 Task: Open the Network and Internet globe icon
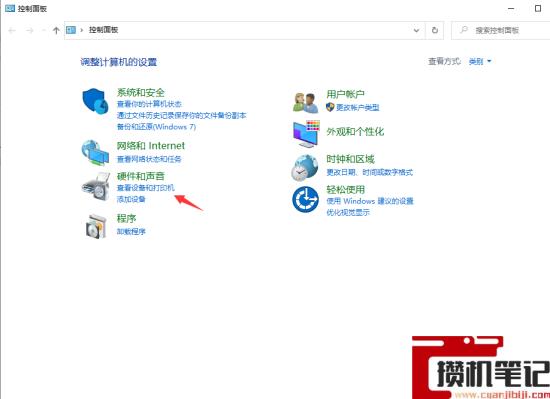coord(95,153)
